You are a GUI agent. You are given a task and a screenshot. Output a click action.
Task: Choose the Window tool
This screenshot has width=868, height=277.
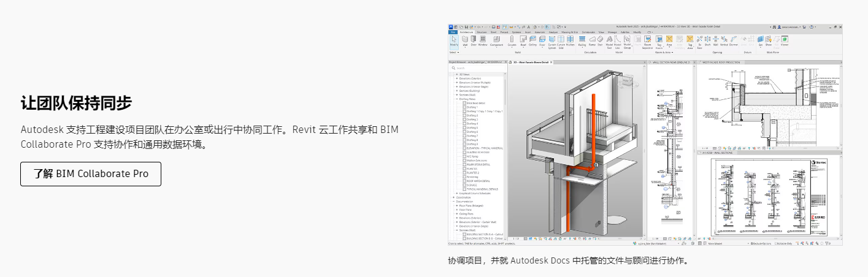click(x=483, y=40)
